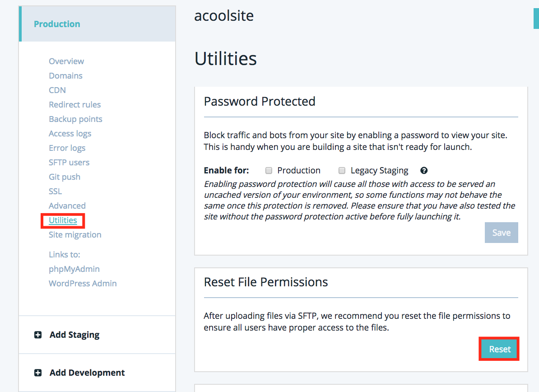
Task: Open the WordPress Admin link
Action: 83,283
